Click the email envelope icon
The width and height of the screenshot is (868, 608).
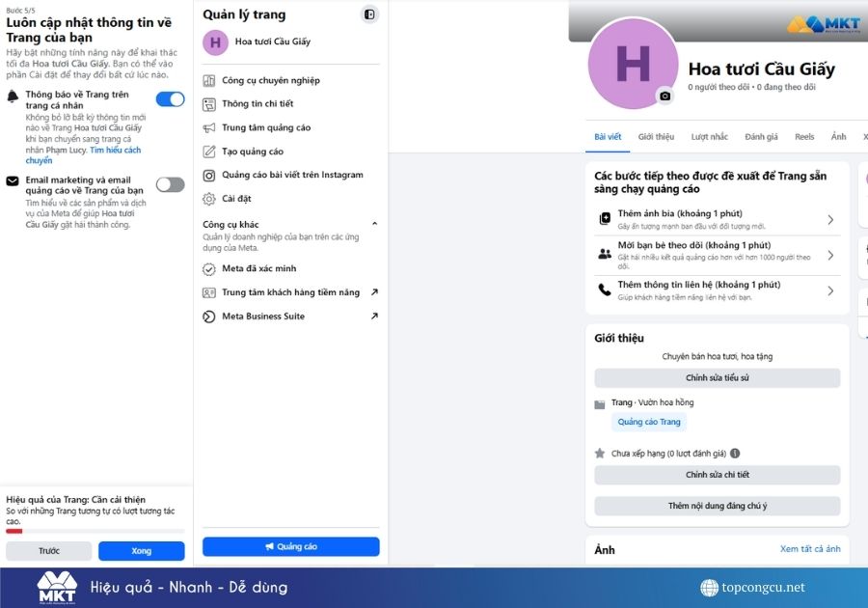click(x=13, y=181)
